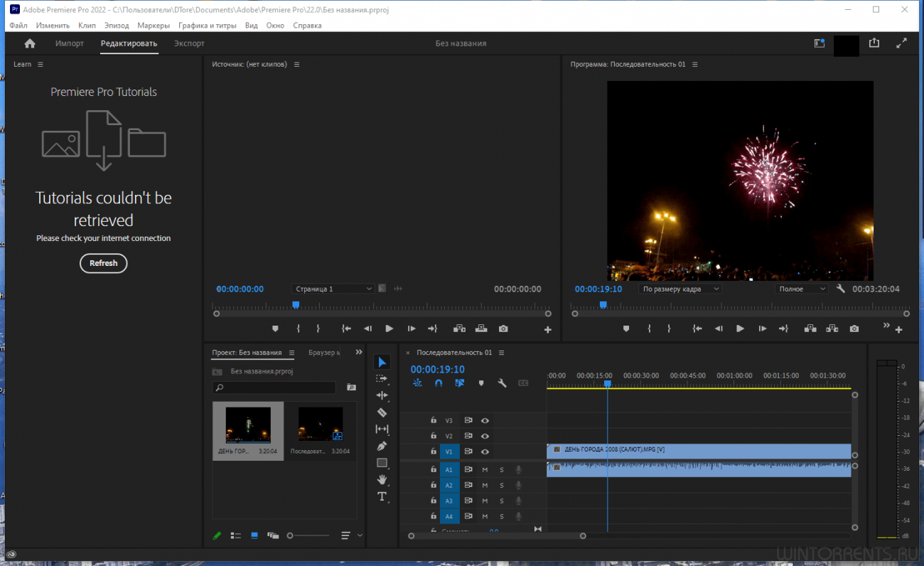Play the Program monitor video
Viewport: 924px width, 566px height.
click(740, 329)
